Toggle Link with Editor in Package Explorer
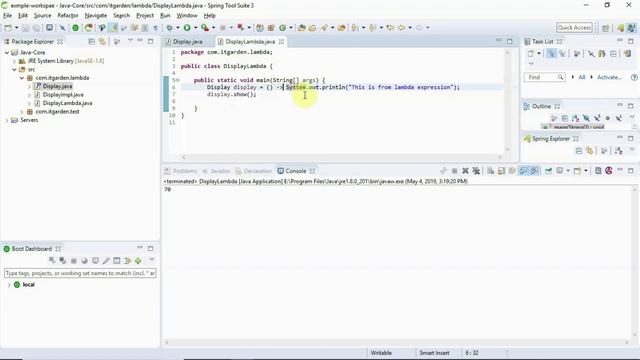Screen dimensions: 640x360 pos(102,42)
